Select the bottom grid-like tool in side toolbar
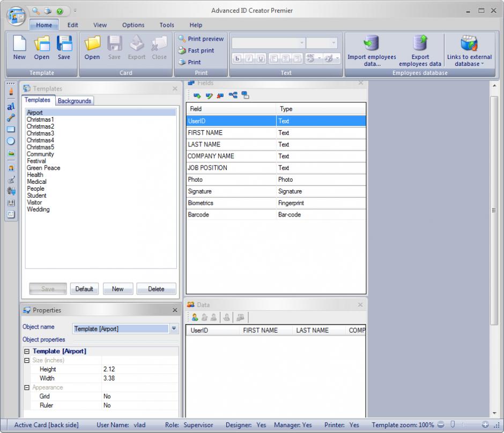Screen dimensions: 504x433 (x=11, y=214)
